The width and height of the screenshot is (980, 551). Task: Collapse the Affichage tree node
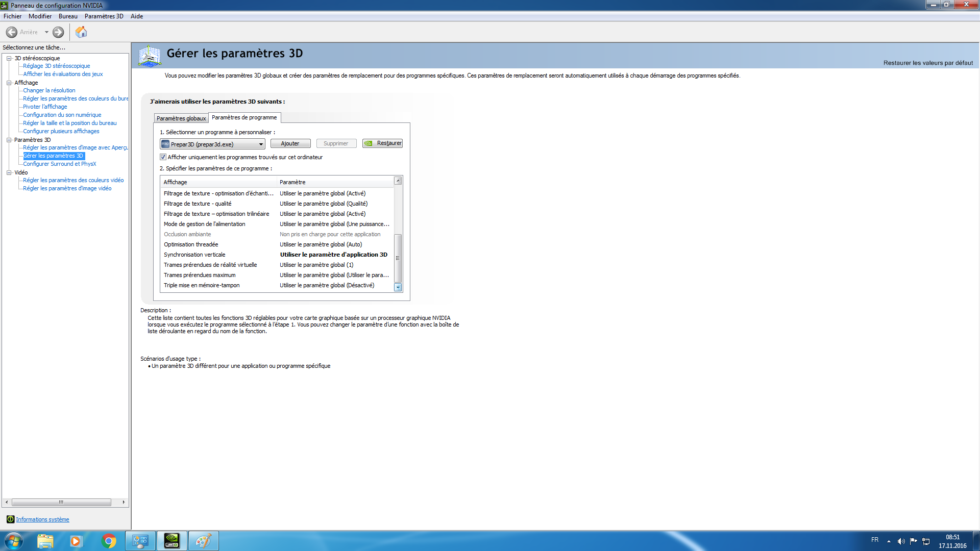tap(9, 83)
